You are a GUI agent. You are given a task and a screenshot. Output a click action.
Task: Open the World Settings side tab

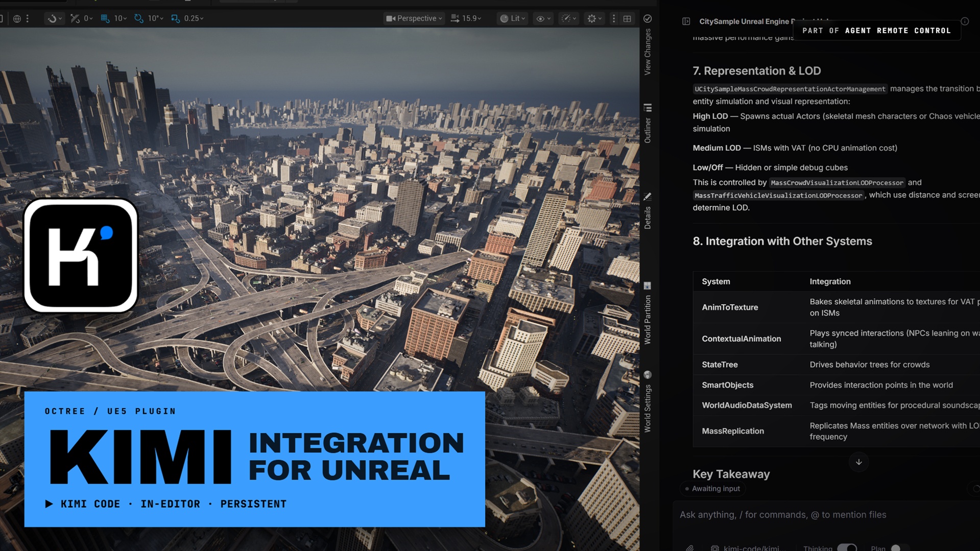click(648, 409)
